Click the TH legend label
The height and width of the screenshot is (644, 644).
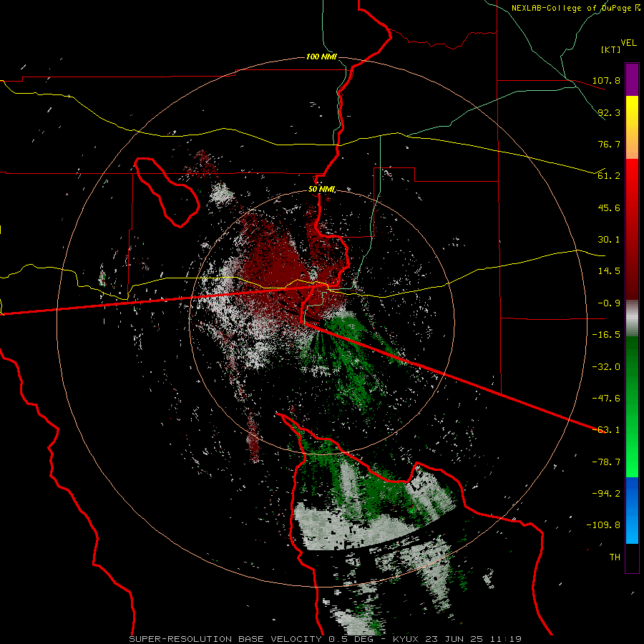[615, 557]
